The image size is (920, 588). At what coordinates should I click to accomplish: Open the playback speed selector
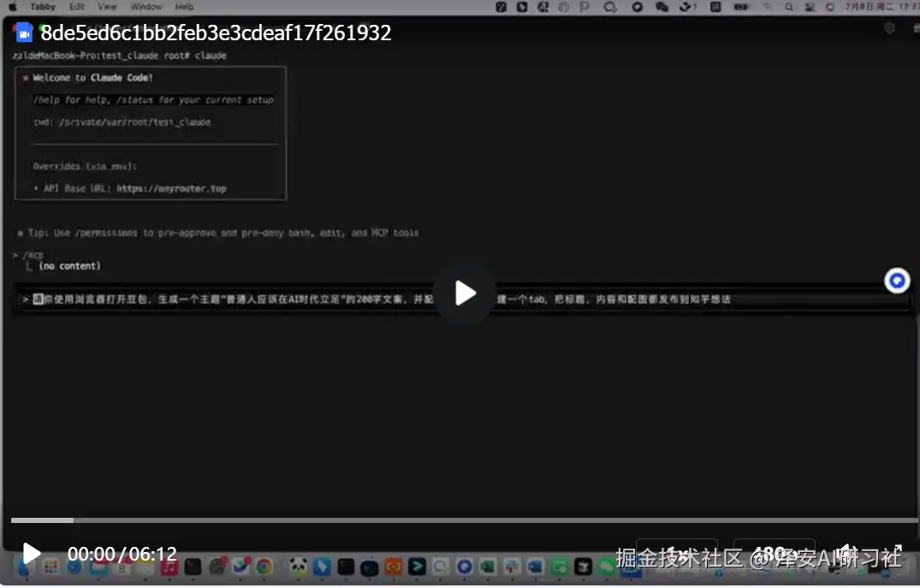676,554
